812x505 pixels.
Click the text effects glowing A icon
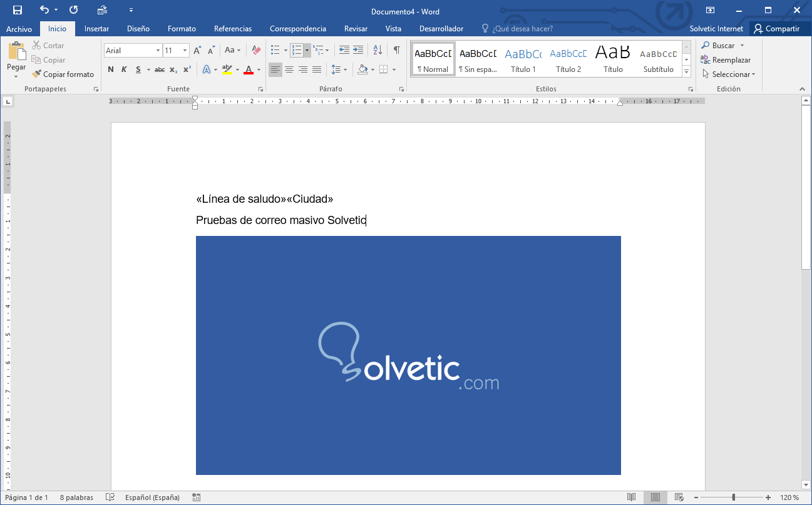click(207, 69)
